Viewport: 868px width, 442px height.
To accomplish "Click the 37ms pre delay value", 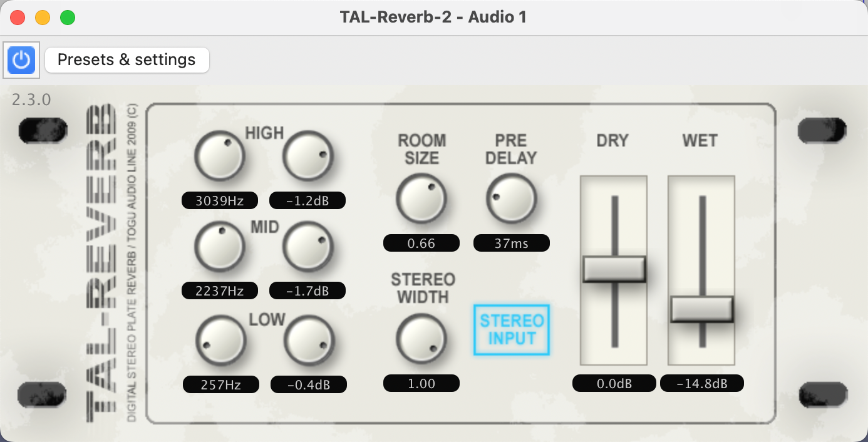I will tap(512, 243).
